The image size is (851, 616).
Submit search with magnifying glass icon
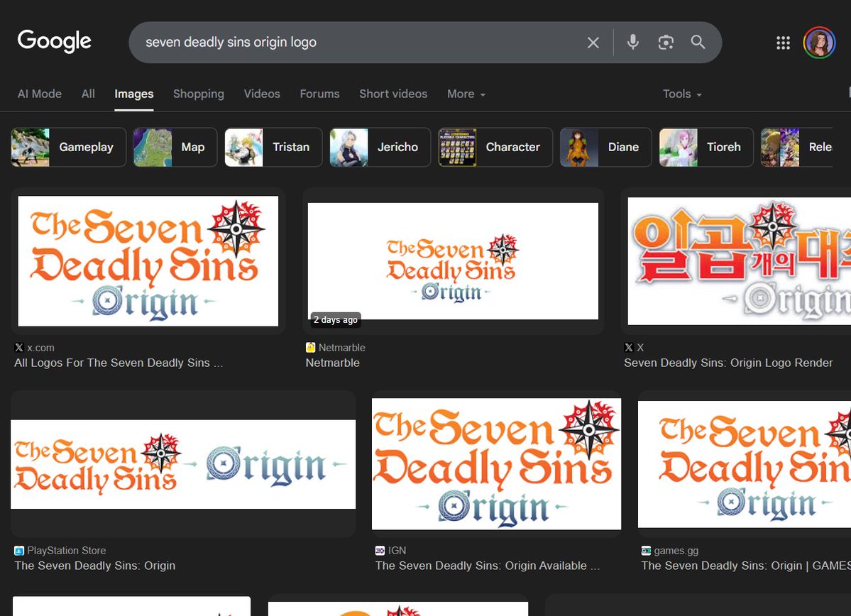pyautogui.click(x=698, y=42)
